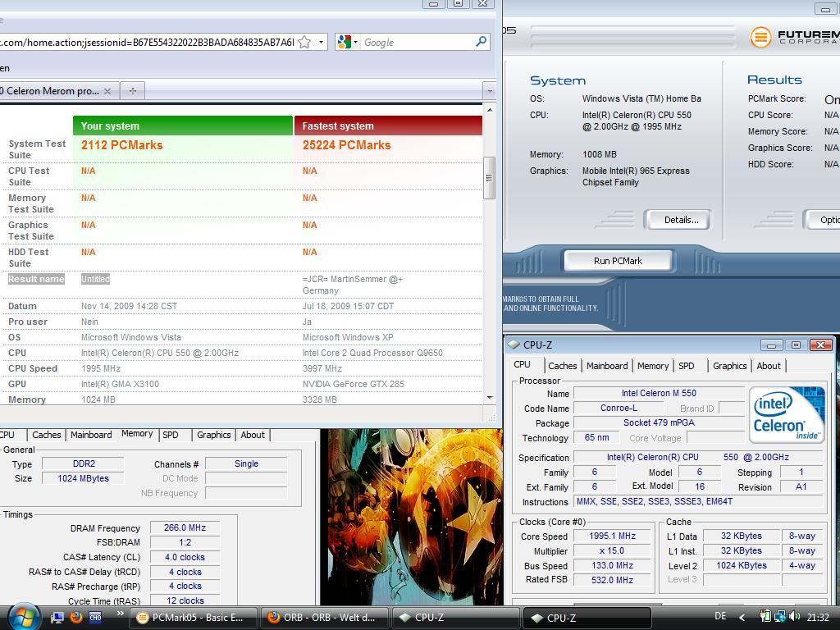Open About tab in right CPU-Z

point(769,366)
